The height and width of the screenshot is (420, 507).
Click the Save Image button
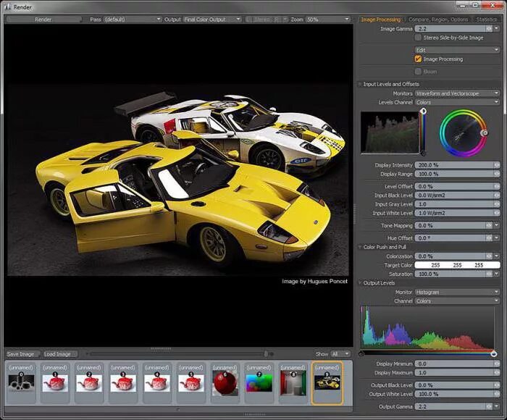click(21, 354)
